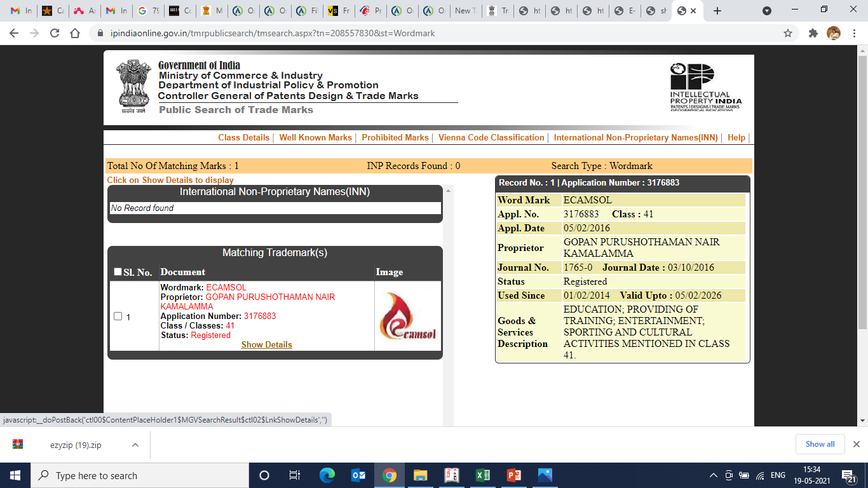Open the Photos app on the taskbar

point(545,475)
